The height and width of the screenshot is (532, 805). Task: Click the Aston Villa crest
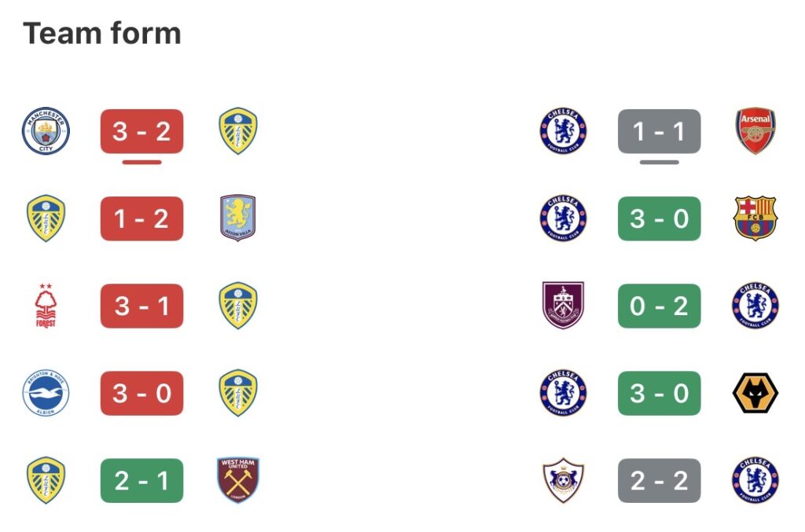(x=237, y=218)
